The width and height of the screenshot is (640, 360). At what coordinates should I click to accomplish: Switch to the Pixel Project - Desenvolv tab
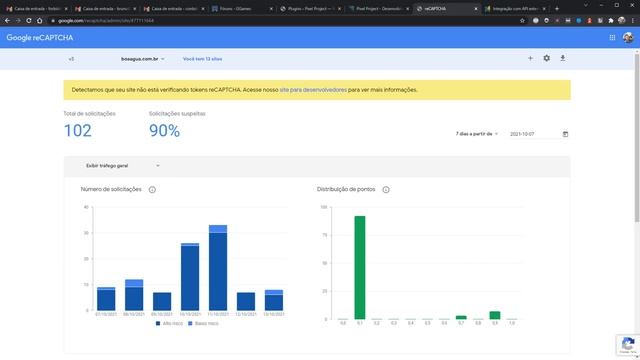tap(379, 9)
